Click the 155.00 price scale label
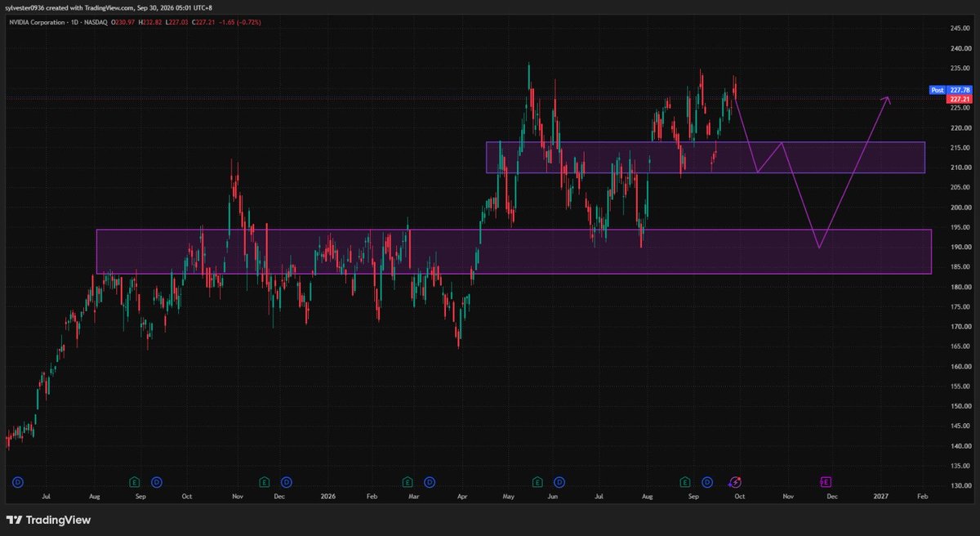 (x=960, y=386)
